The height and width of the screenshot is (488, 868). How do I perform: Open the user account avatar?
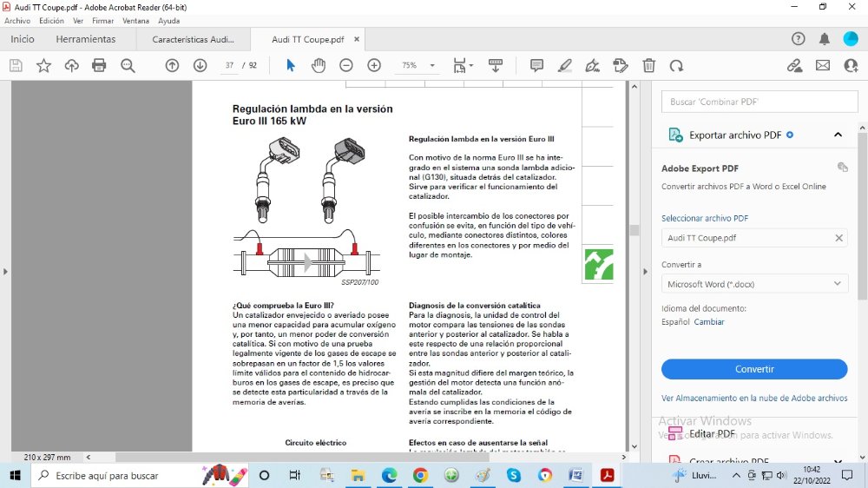[x=851, y=39]
